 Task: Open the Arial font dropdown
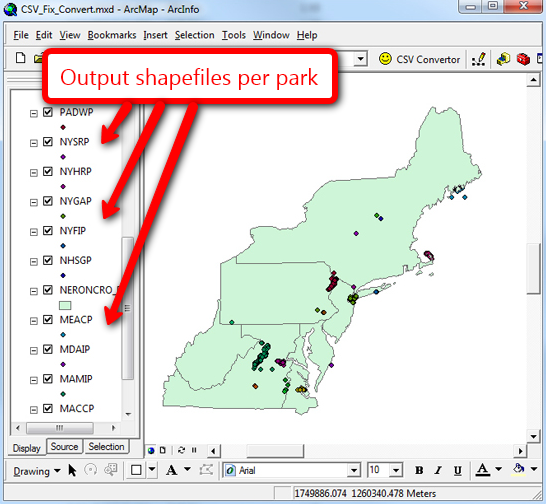pos(353,471)
